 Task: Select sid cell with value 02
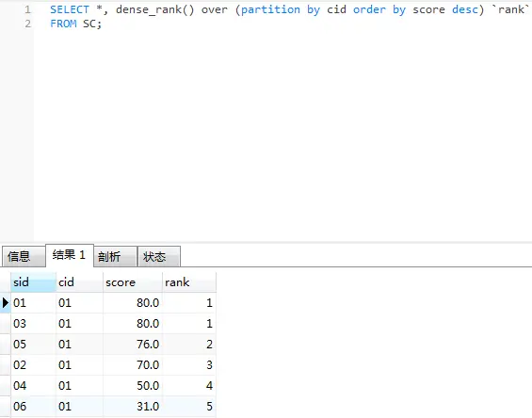tap(33, 364)
